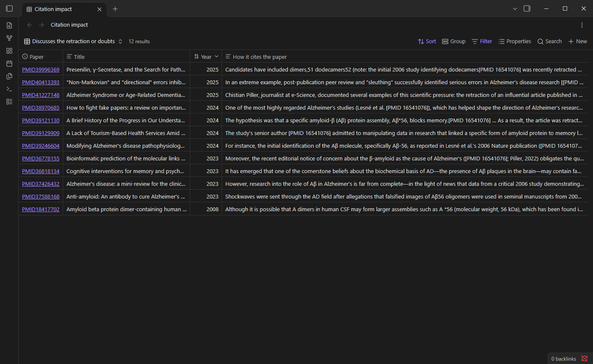Select title cell 'How to fight fake papers'

click(127, 108)
